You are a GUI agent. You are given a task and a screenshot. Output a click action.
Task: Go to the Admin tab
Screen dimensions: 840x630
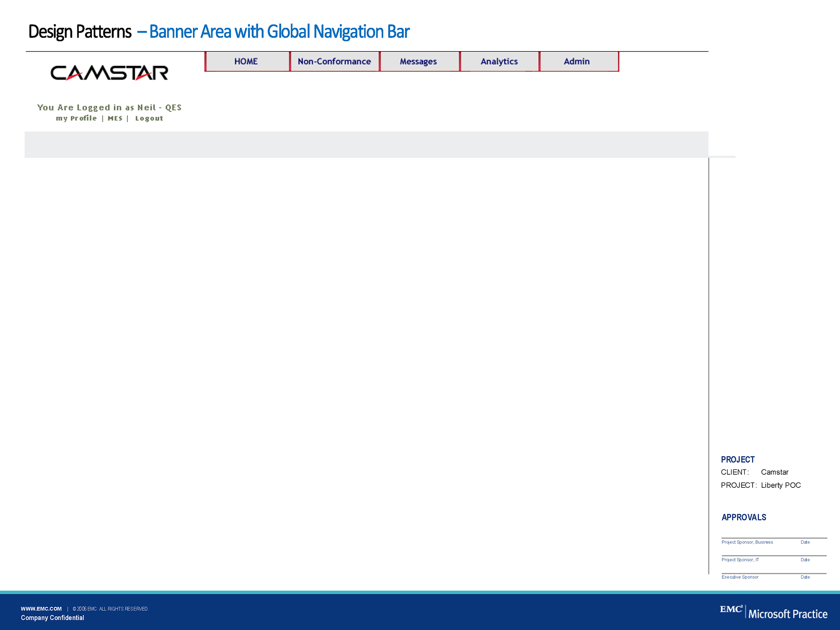pos(577,62)
